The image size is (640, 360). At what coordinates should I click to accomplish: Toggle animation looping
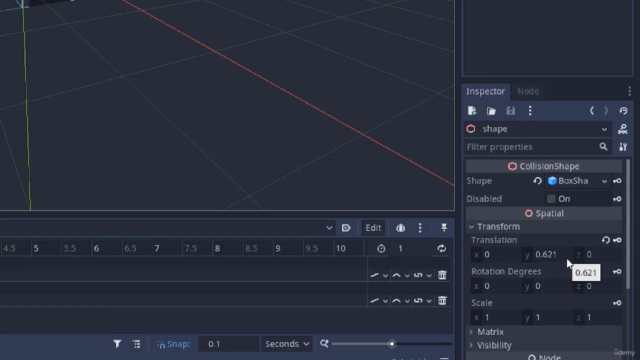[x=442, y=249]
